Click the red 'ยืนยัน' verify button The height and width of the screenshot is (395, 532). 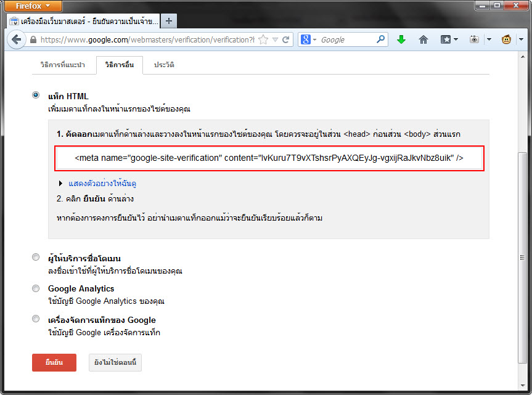point(54,362)
